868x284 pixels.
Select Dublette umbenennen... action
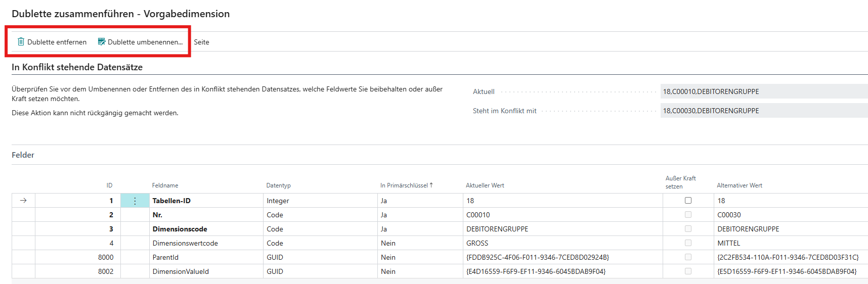(145, 42)
